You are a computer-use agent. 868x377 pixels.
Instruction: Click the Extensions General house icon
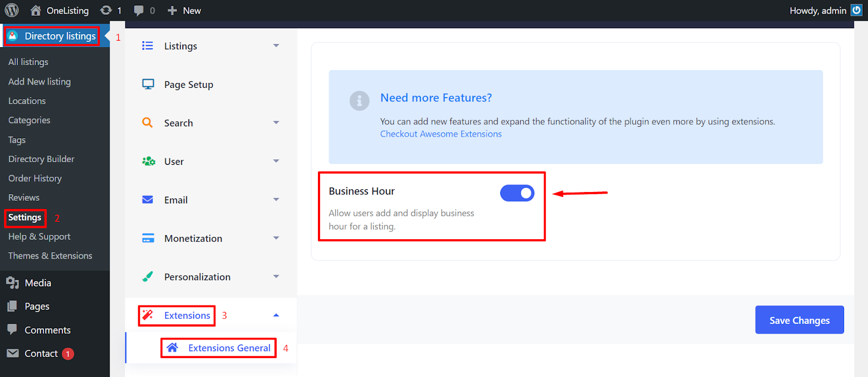(x=173, y=348)
